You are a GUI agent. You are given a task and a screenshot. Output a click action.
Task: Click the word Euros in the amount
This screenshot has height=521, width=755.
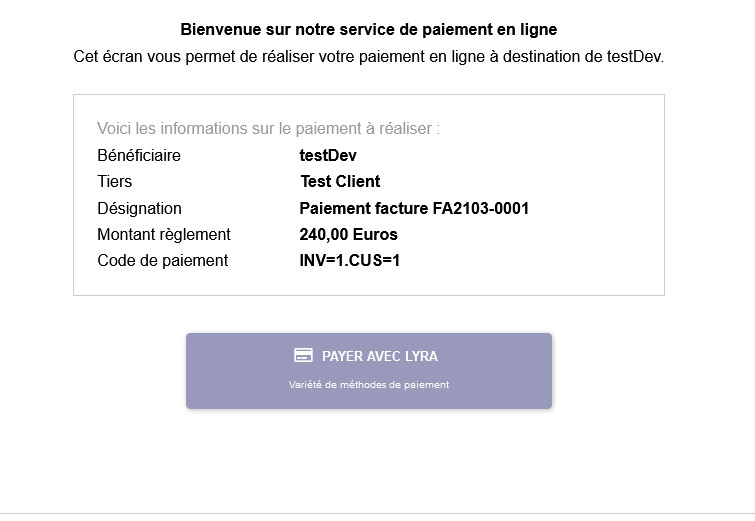click(x=375, y=235)
